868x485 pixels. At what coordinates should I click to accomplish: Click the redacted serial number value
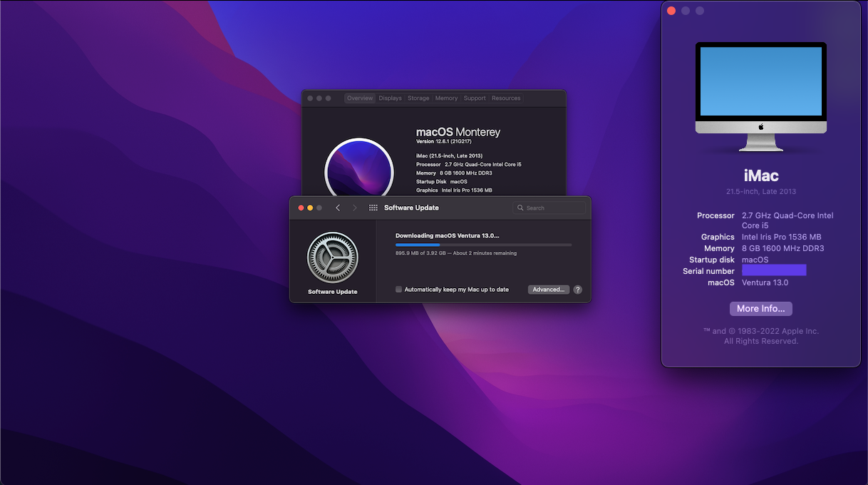774,270
